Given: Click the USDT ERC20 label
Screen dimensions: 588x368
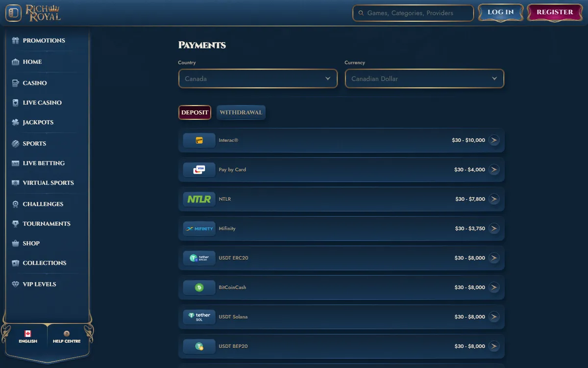Looking at the screenshot, I should pyautogui.click(x=234, y=258).
